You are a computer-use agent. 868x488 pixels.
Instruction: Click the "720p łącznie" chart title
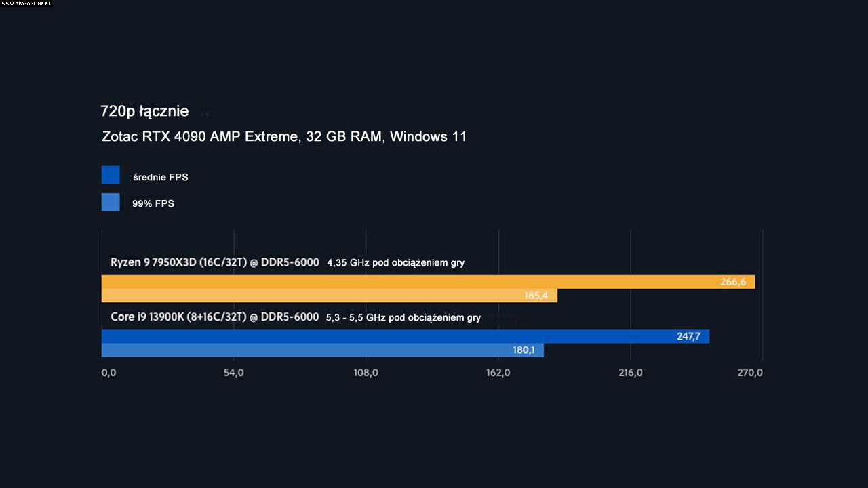tap(144, 111)
